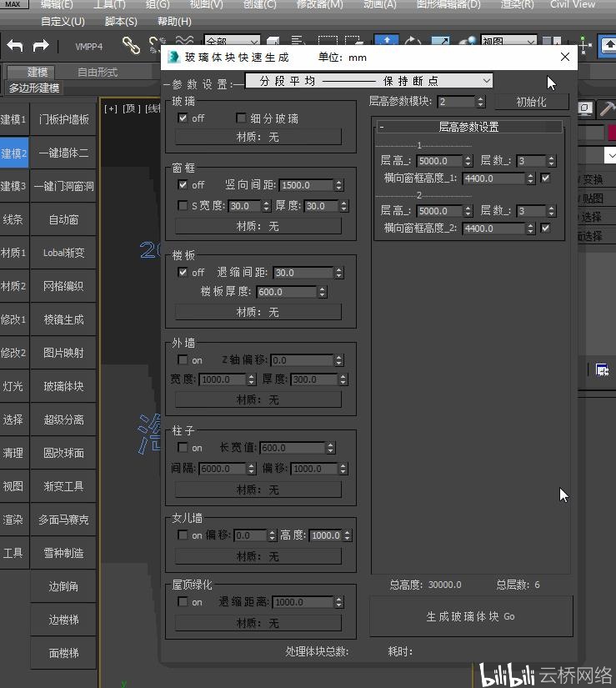The height and width of the screenshot is (688, 616).
Task: Collapse the 层高参数设置 rollout
Action: click(468, 127)
